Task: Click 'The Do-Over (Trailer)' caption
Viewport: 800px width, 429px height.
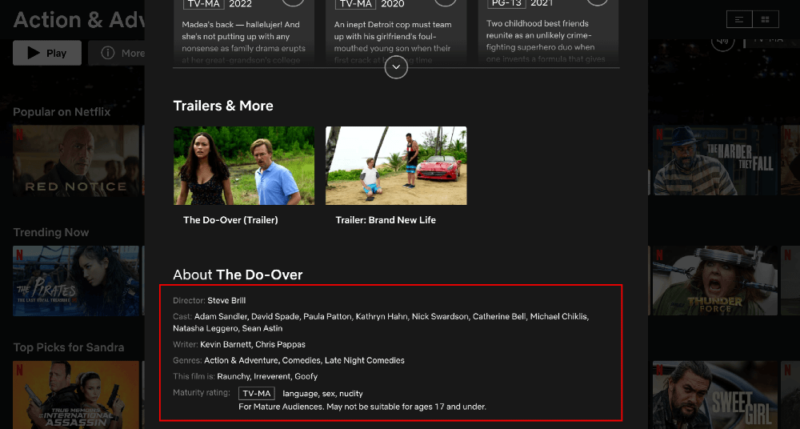Action: click(x=231, y=220)
